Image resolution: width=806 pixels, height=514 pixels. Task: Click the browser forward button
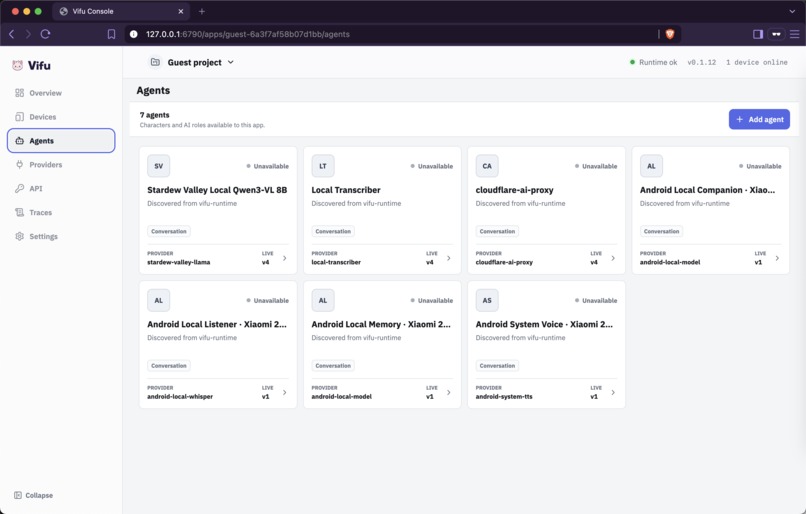(x=28, y=34)
